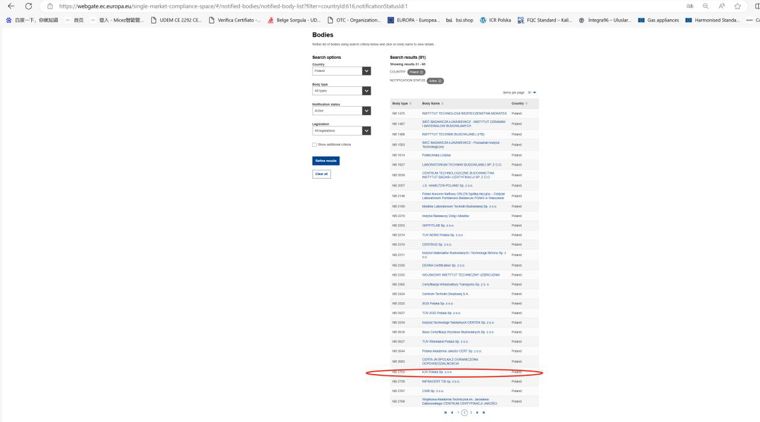Sort table by Body name column
The height and width of the screenshot is (422, 760).
[433, 103]
